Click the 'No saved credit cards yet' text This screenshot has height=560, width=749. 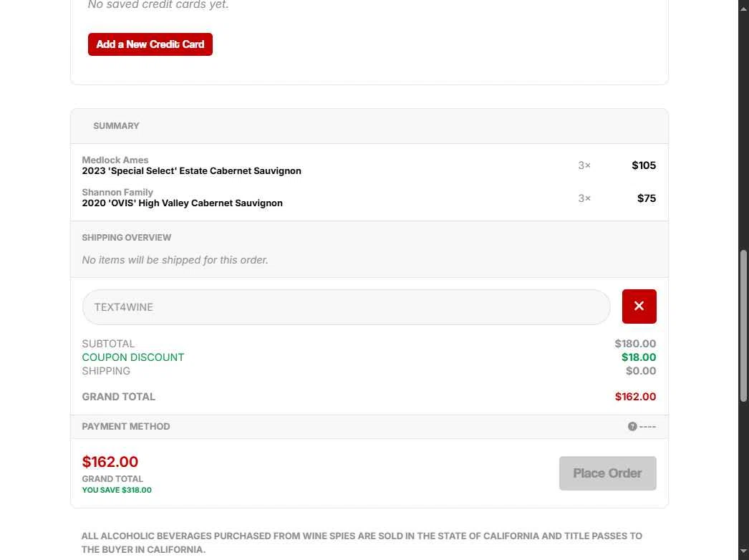click(158, 5)
